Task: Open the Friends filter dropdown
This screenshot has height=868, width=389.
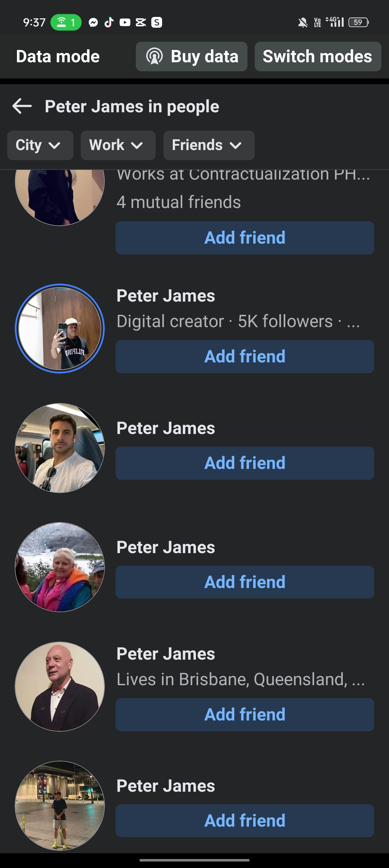Action: (x=209, y=145)
